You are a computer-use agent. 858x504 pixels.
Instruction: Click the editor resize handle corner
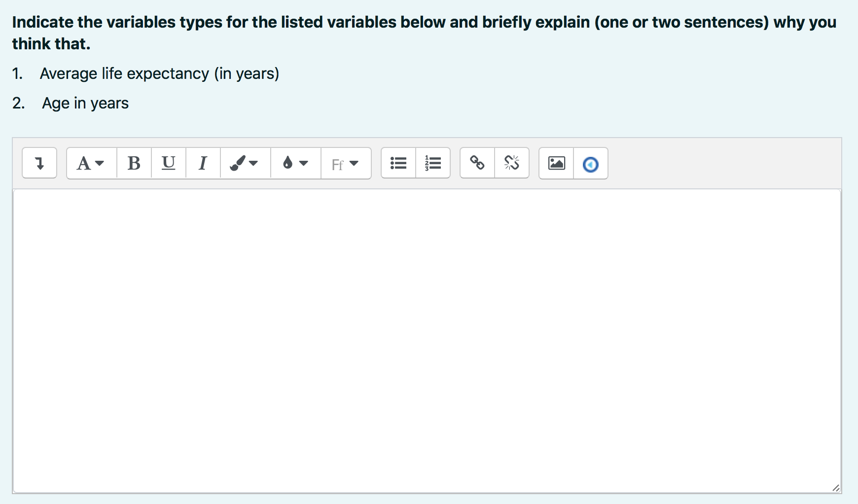[835, 488]
